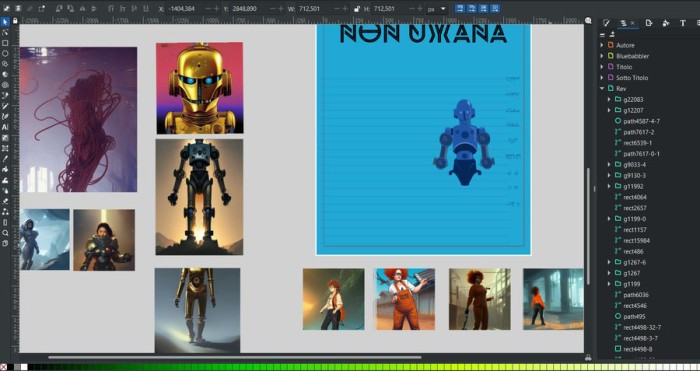The height and width of the screenshot is (371, 700).
Task: Select the Measure tool
Action: 5,222
